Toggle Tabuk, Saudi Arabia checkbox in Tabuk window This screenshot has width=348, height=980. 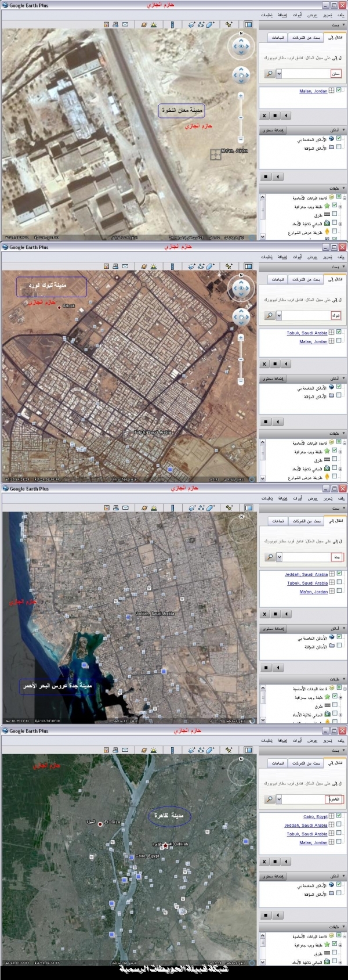point(339,332)
